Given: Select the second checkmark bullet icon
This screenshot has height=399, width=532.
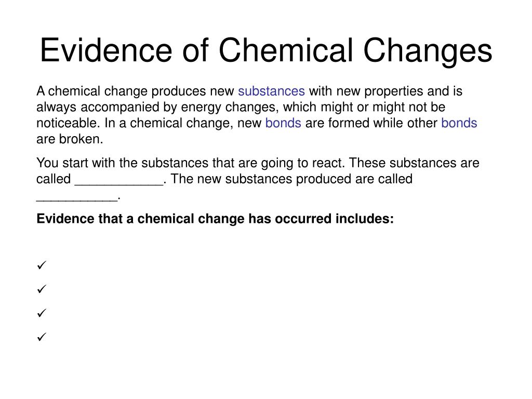Looking at the screenshot, I should click(x=42, y=289).
